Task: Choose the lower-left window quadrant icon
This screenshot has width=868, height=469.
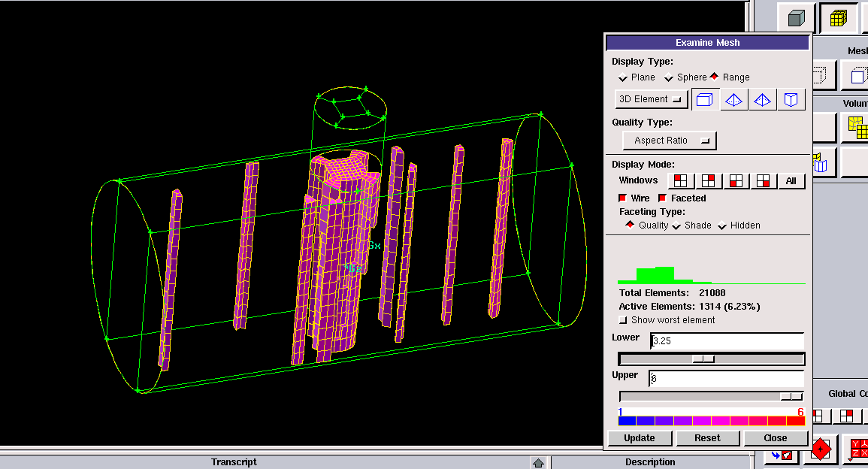Action: pos(736,180)
